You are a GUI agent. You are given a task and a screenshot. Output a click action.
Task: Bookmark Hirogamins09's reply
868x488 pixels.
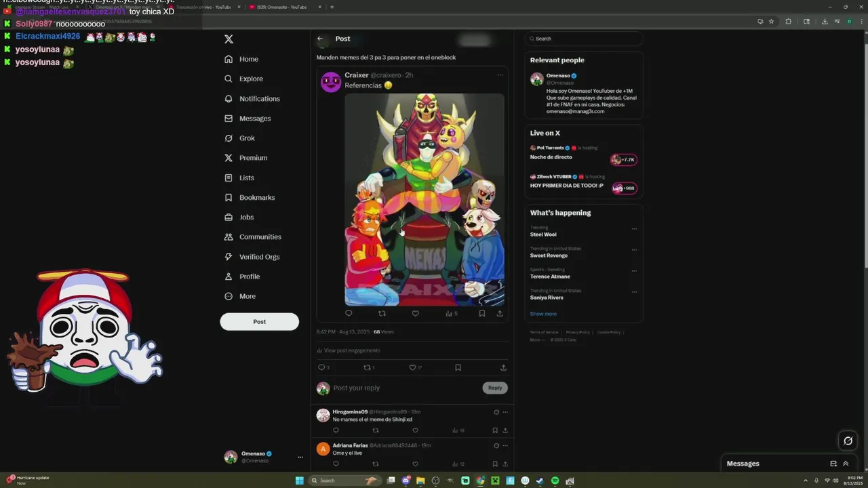495,430
